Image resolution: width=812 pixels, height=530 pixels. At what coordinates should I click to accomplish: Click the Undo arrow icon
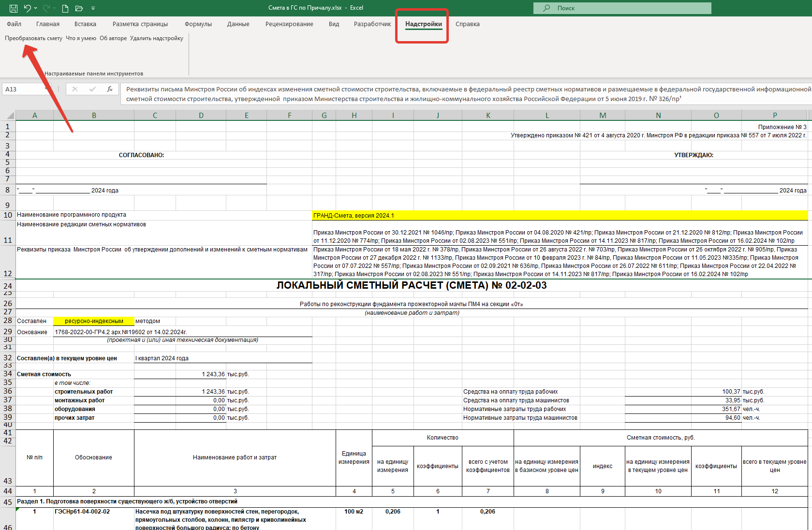[x=28, y=8]
